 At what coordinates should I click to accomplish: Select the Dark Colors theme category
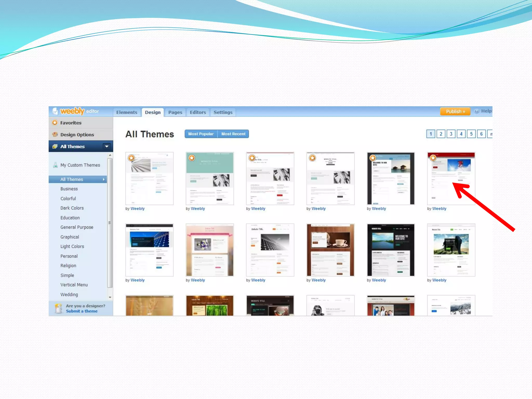(x=72, y=208)
